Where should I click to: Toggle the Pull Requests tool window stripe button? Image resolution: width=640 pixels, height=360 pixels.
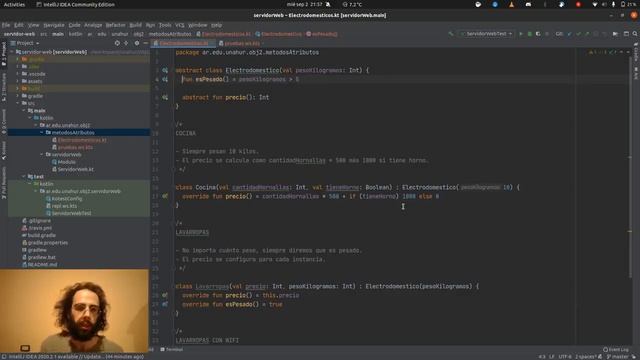click(4, 183)
